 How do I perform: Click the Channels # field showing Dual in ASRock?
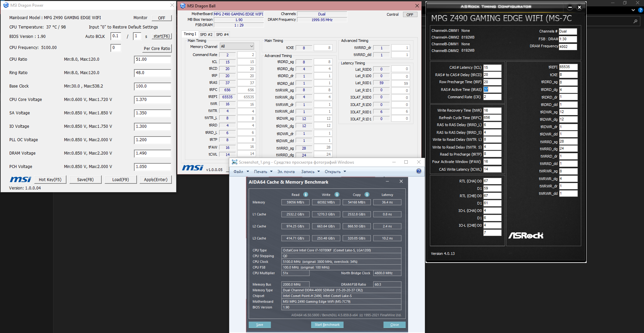pyautogui.click(x=568, y=31)
